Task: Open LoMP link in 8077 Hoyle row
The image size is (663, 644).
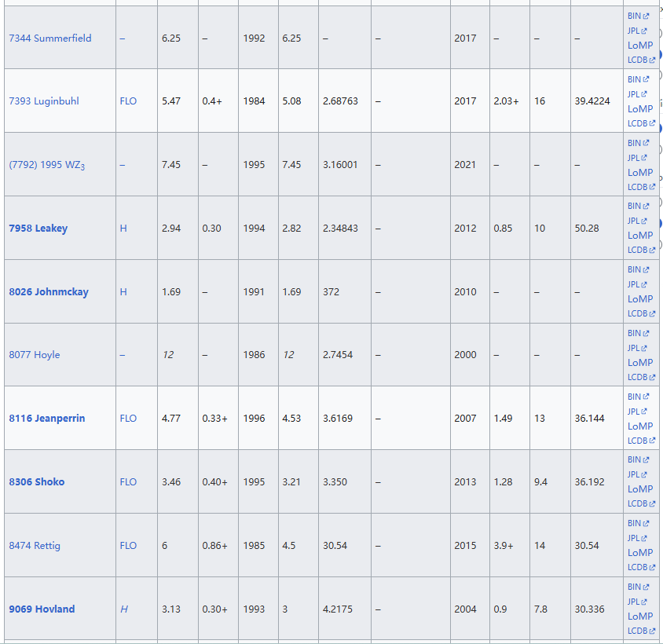Action: point(639,363)
